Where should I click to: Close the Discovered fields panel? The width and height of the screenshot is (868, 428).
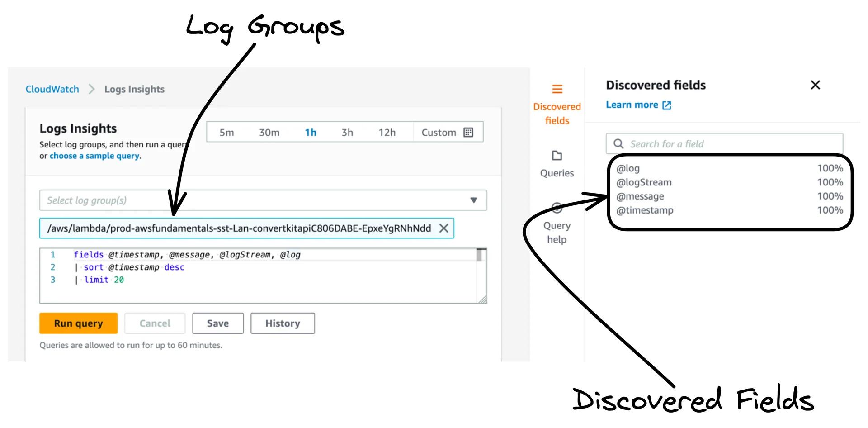[815, 85]
